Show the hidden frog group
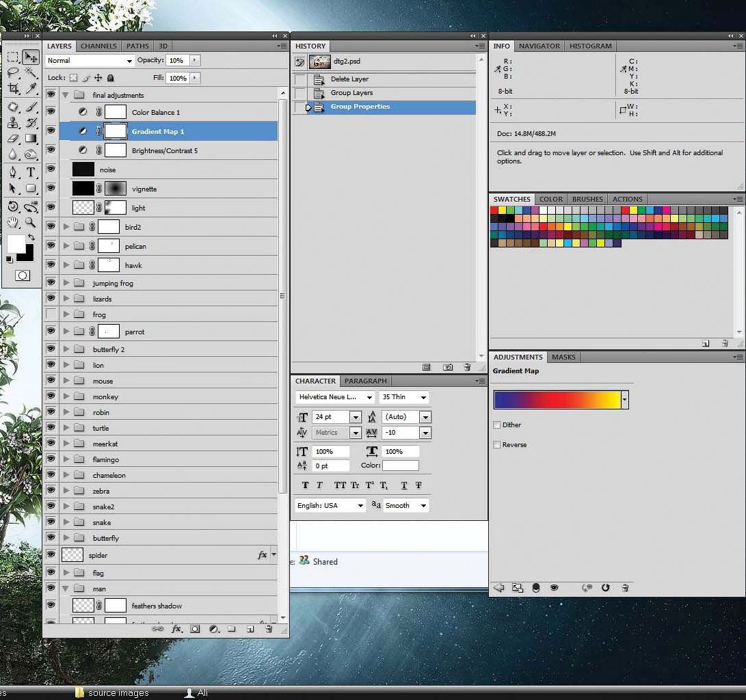Image resolution: width=746 pixels, height=700 pixels. click(51, 314)
